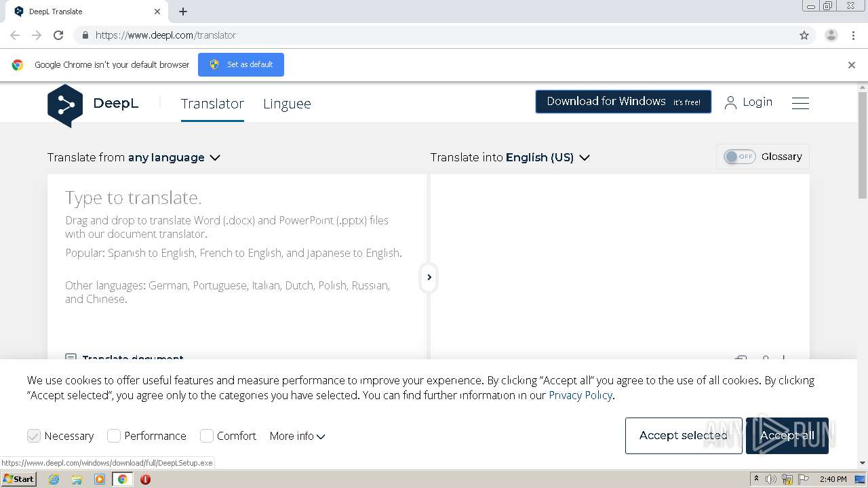Expand the source language dropdown
This screenshot has height=488, width=868.
point(134,157)
